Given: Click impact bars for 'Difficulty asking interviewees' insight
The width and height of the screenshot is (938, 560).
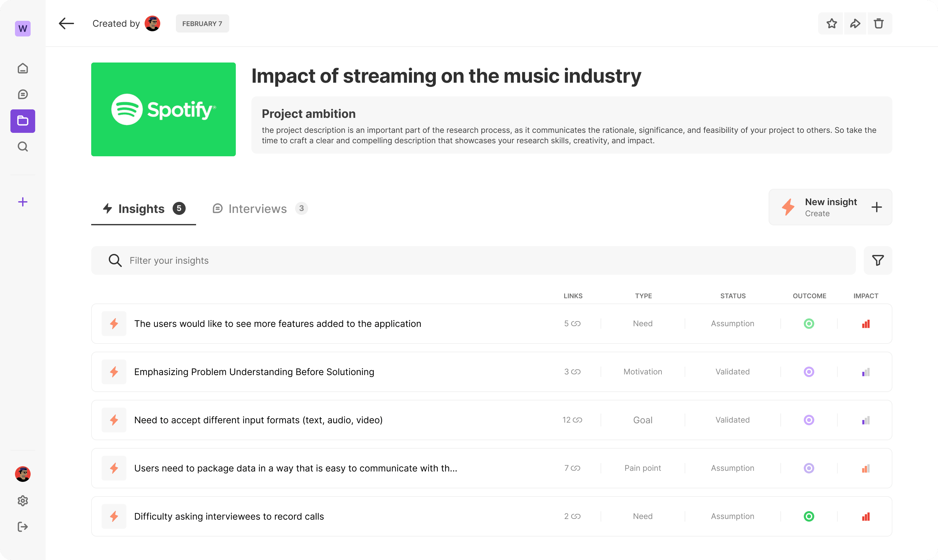Looking at the screenshot, I should [866, 516].
